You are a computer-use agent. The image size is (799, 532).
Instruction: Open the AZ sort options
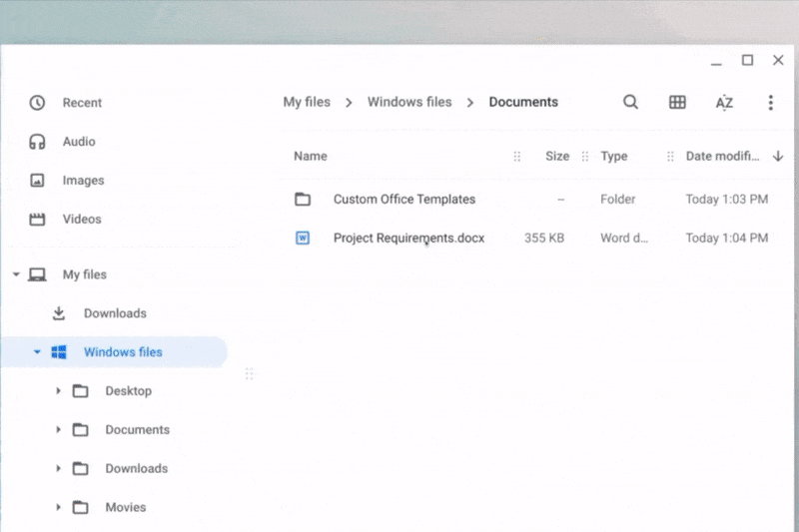tap(724, 103)
